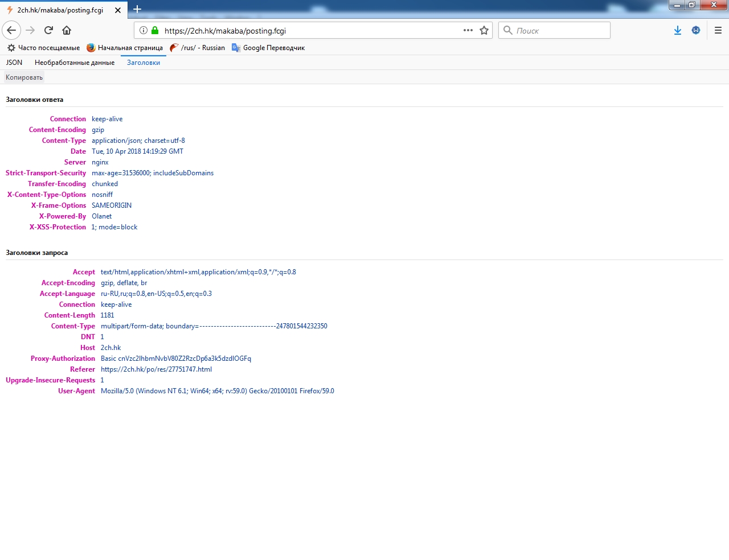Click the search magnifier icon
Screen dimensions: 729x560
pos(508,30)
